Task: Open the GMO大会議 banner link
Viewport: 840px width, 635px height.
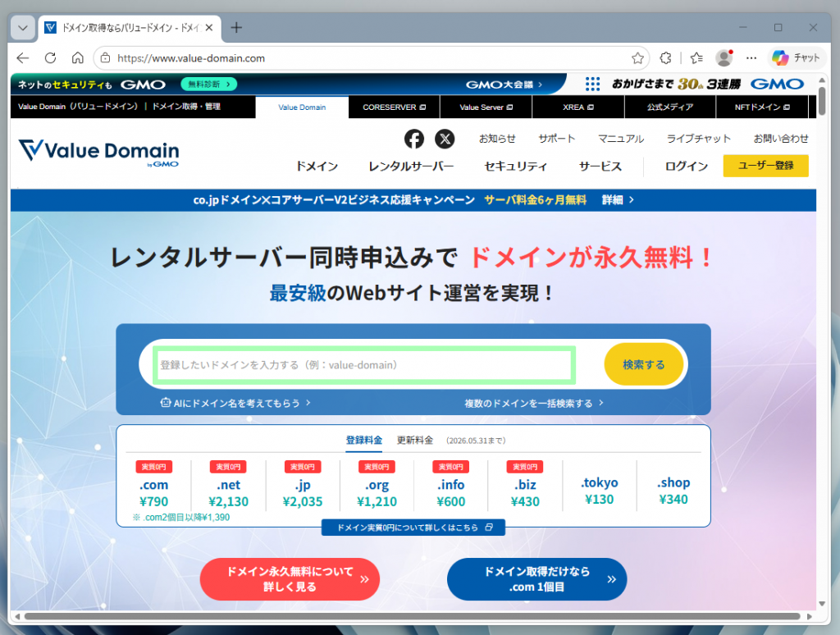Action: (504, 85)
